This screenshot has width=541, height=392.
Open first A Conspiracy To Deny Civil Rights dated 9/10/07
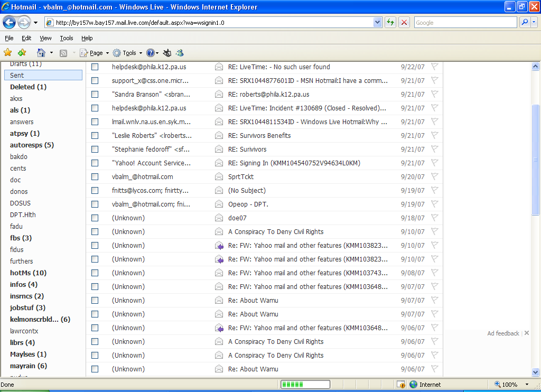pyautogui.click(x=276, y=231)
